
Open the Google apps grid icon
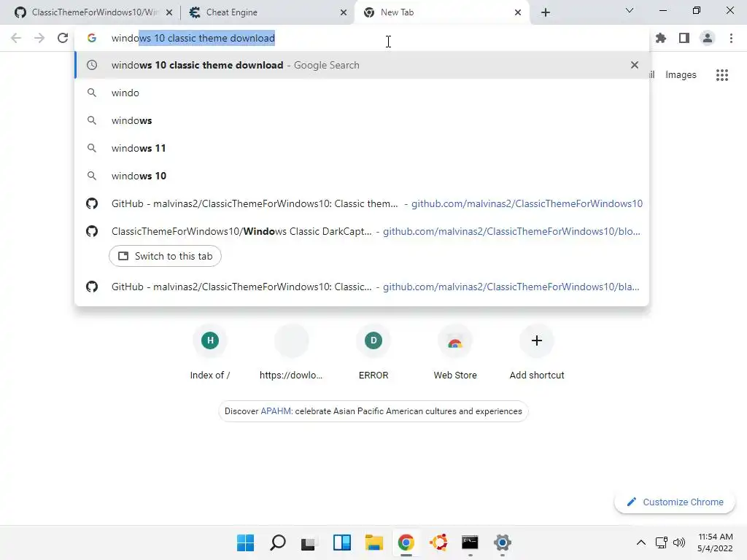coord(722,75)
